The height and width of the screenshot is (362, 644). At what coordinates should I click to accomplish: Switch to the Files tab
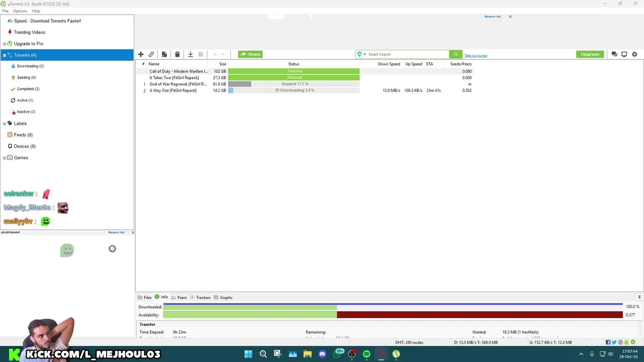[x=144, y=298]
